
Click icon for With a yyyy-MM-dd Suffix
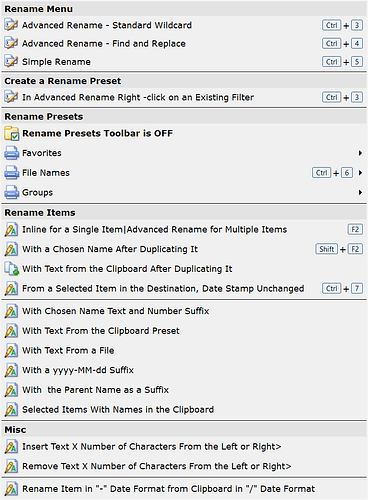click(11, 370)
